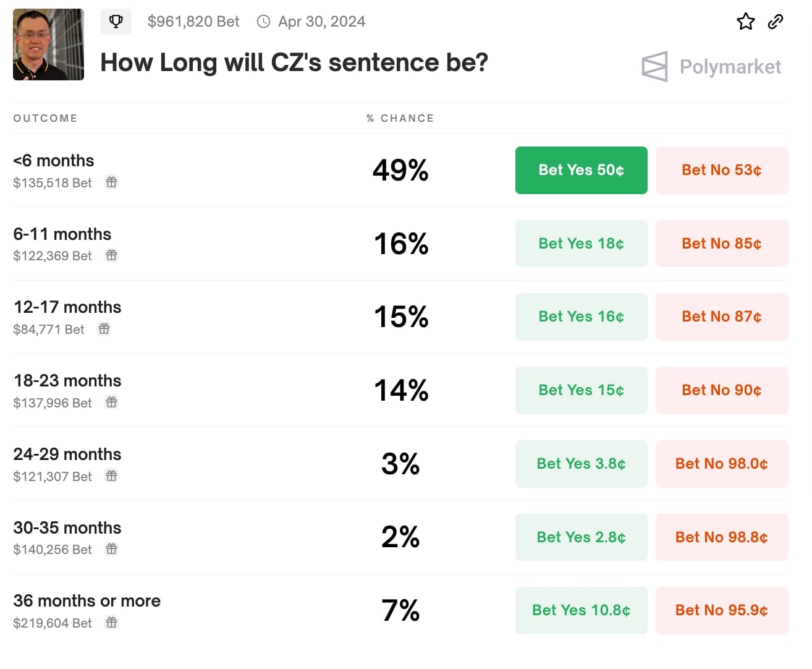The image size is (812, 669).
Task: Open the <6 months outcome details
Action: pyautogui.click(x=53, y=160)
